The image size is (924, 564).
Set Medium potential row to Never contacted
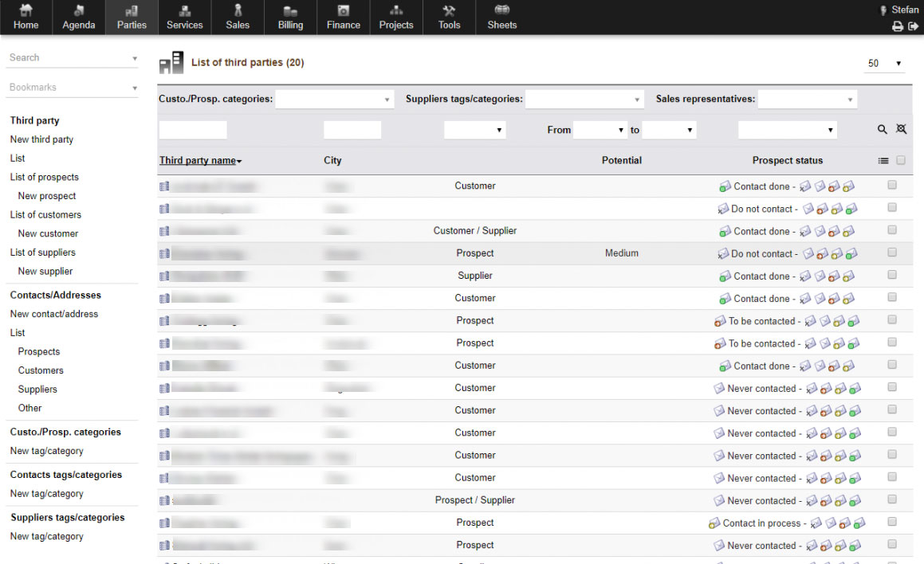tap(808, 254)
